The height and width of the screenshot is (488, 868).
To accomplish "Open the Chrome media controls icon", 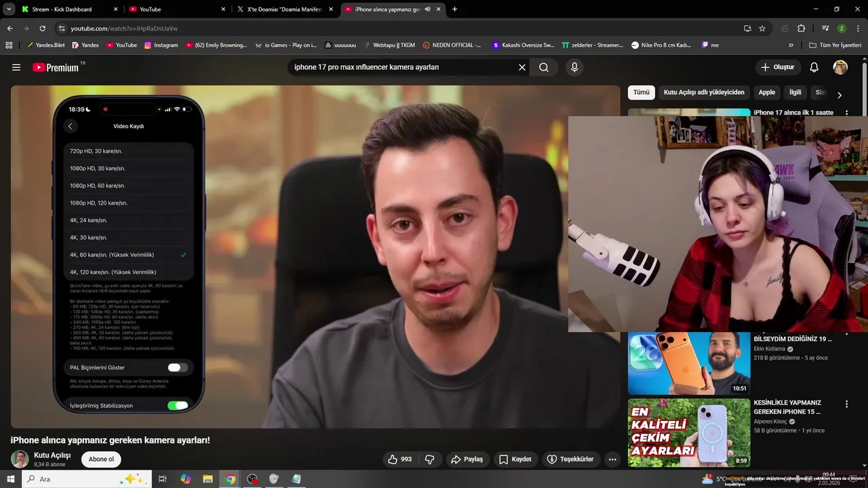I will point(825,28).
